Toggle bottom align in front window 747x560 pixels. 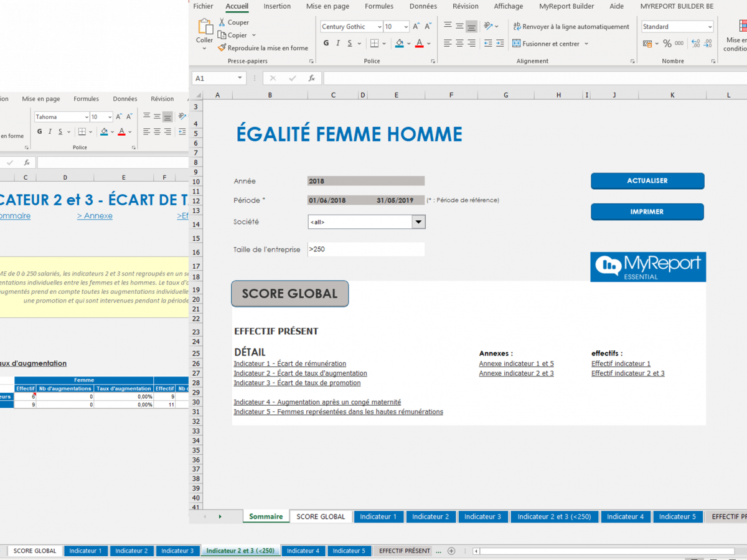coord(471,27)
